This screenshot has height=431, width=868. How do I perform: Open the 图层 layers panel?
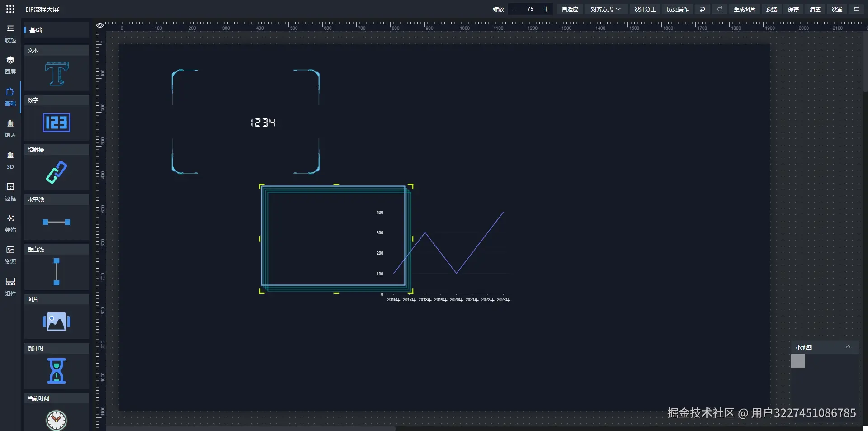[x=10, y=65]
